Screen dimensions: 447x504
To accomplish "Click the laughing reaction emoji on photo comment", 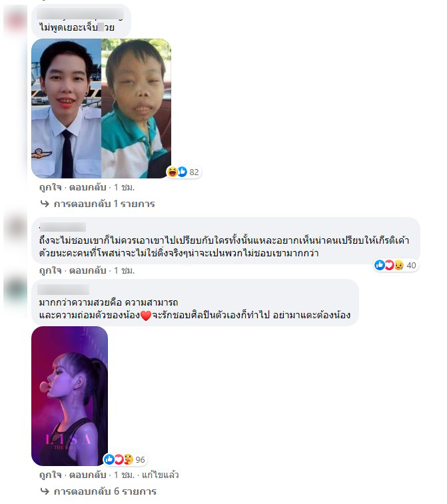I will pos(173,172).
